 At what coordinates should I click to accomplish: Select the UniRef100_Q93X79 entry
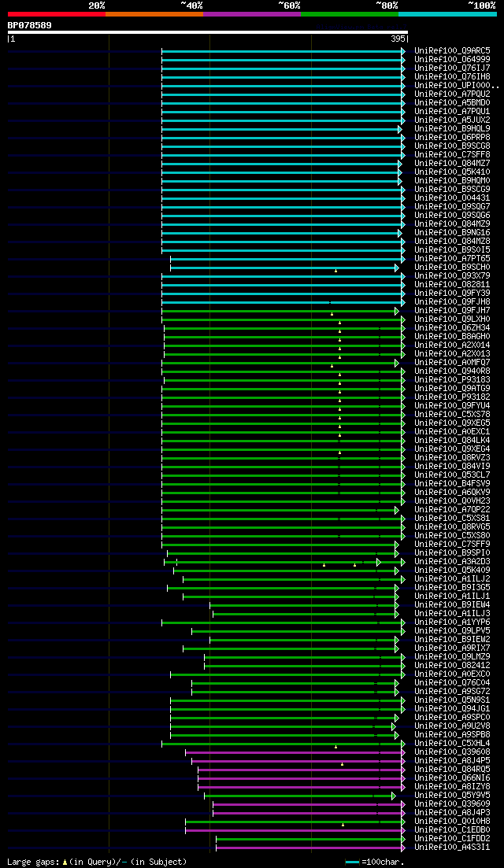tap(452, 275)
